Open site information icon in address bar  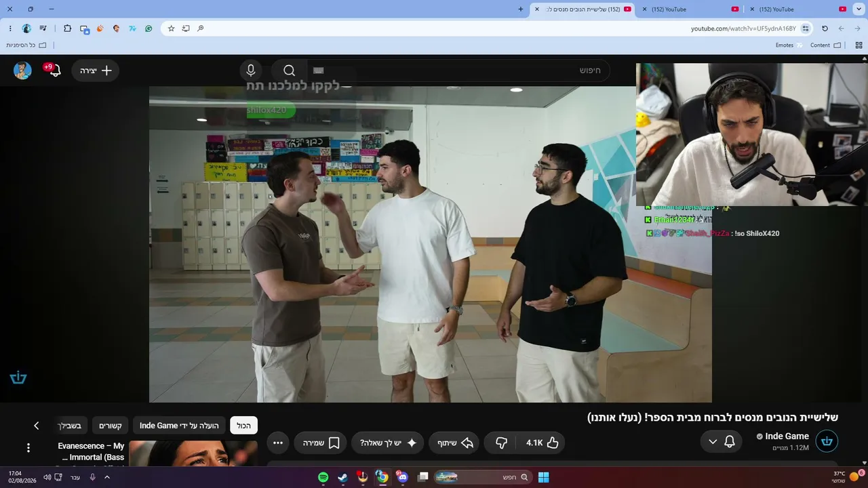(x=806, y=28)
